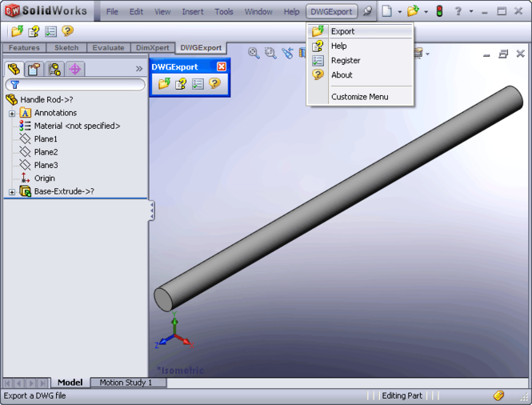This screenshot has width=532, height=405.
Task: Open the dropdown arrow next to Open folder
Action: [426, 12]
